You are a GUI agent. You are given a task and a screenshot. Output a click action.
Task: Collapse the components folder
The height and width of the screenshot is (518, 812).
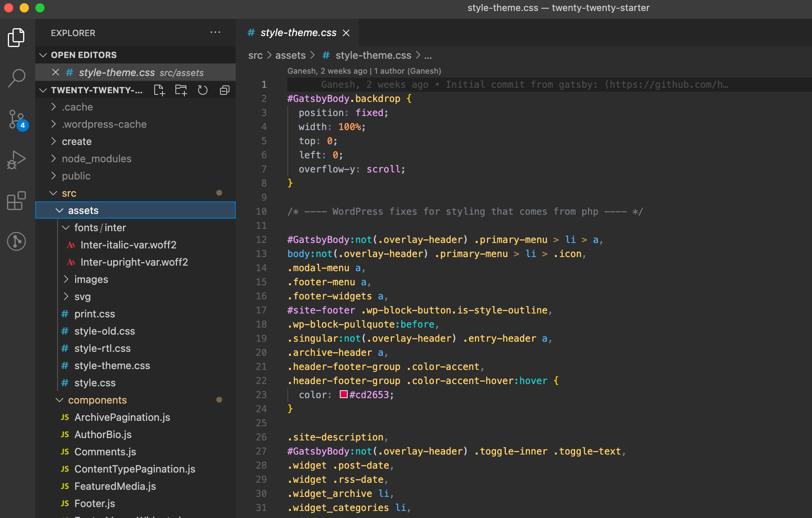point(135,400)
